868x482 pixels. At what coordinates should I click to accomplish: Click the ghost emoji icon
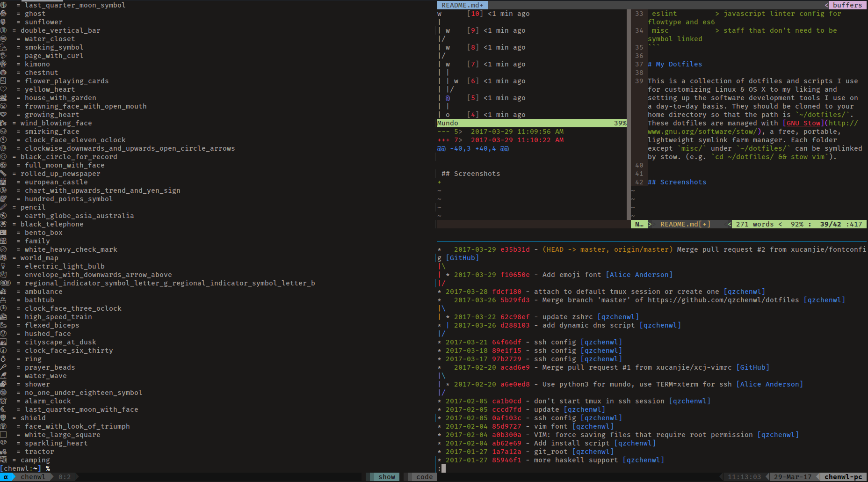pyautogui.click(x=3, y=14)
